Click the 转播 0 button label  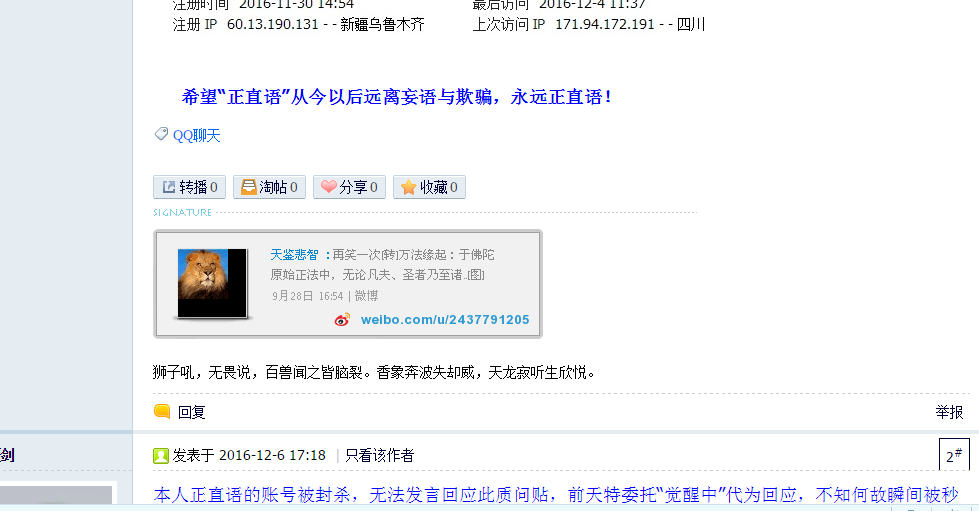[x=198, y=187]
